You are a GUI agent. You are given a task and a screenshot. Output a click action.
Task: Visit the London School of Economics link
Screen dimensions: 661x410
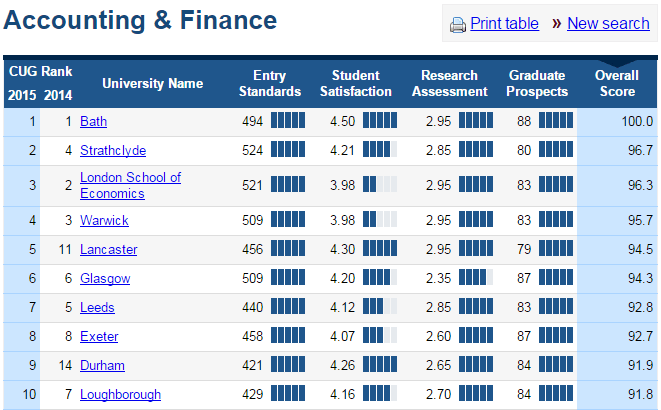click(130, 185)
